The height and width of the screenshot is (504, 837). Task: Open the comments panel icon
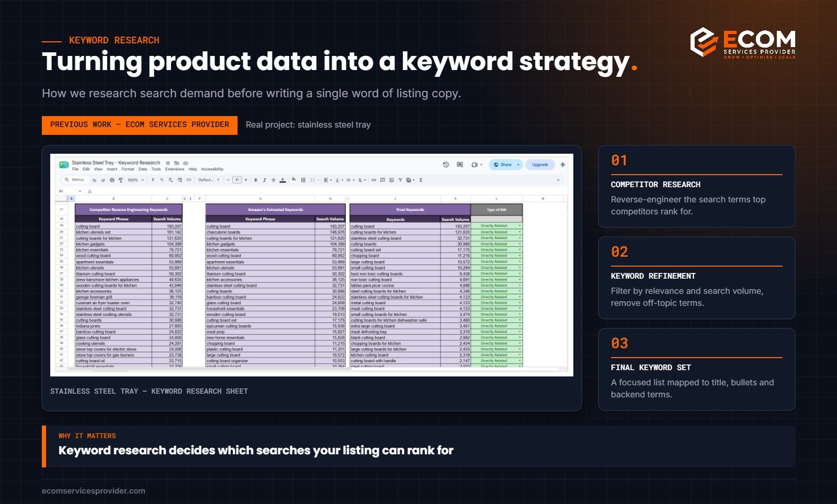tap(460, 165)
